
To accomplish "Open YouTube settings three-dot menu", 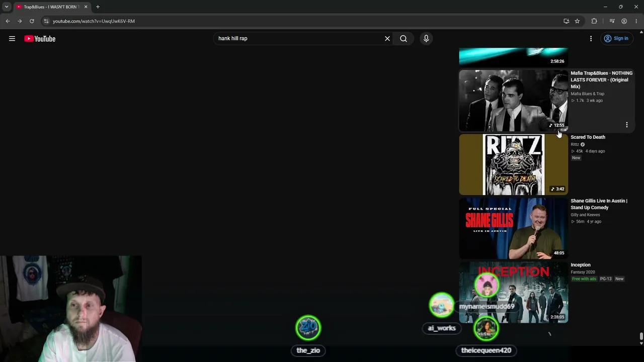I will pyautogui.click(x=591, y=39).
